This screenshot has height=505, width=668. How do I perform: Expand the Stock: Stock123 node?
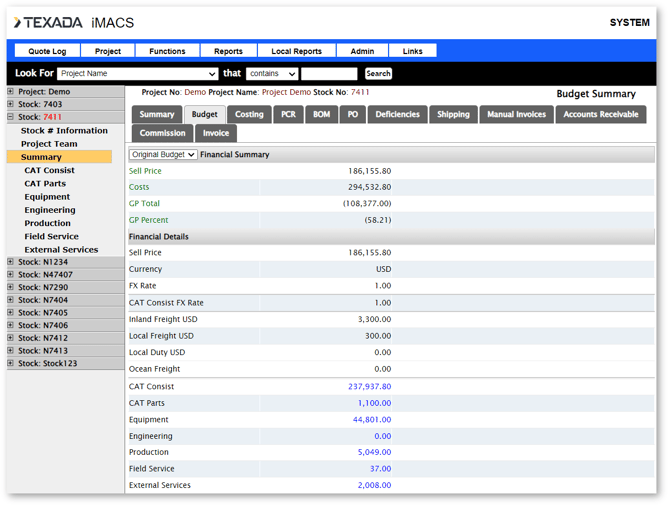11,364
